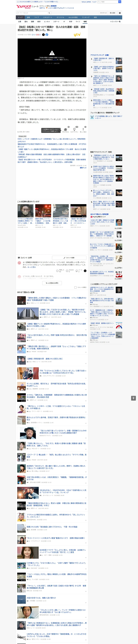Click the マイページ button
The height and width of the screenshot is (644, 138).
(x=103, y=13)
